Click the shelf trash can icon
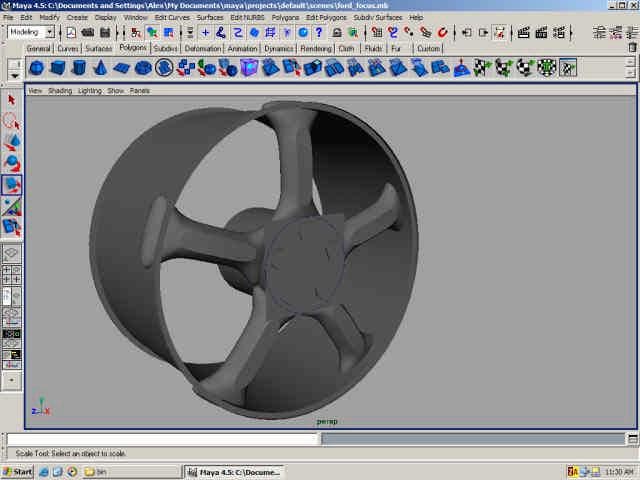 point(631,47)
